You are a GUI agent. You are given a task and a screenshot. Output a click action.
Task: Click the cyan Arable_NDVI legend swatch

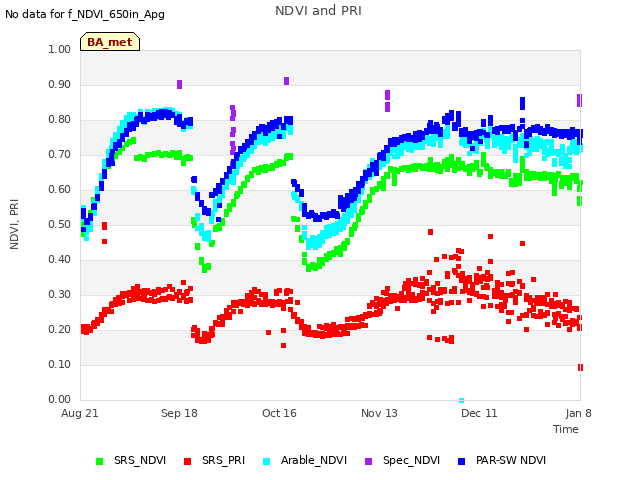pos(267,461)
